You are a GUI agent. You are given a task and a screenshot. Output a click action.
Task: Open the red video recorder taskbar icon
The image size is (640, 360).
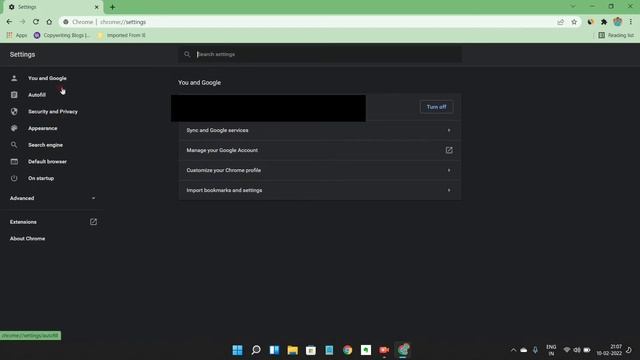point(384,350)
